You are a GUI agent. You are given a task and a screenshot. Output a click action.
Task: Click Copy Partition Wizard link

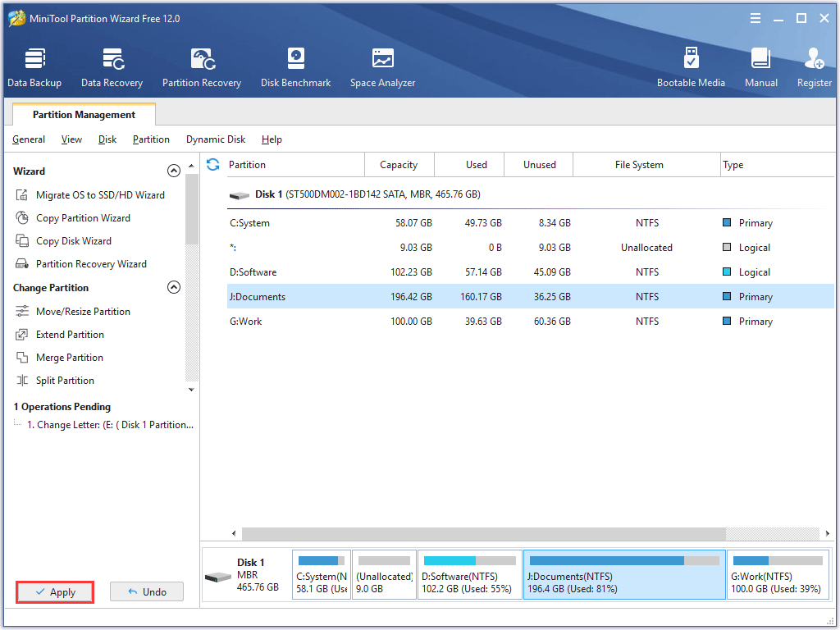pos(83,218)
